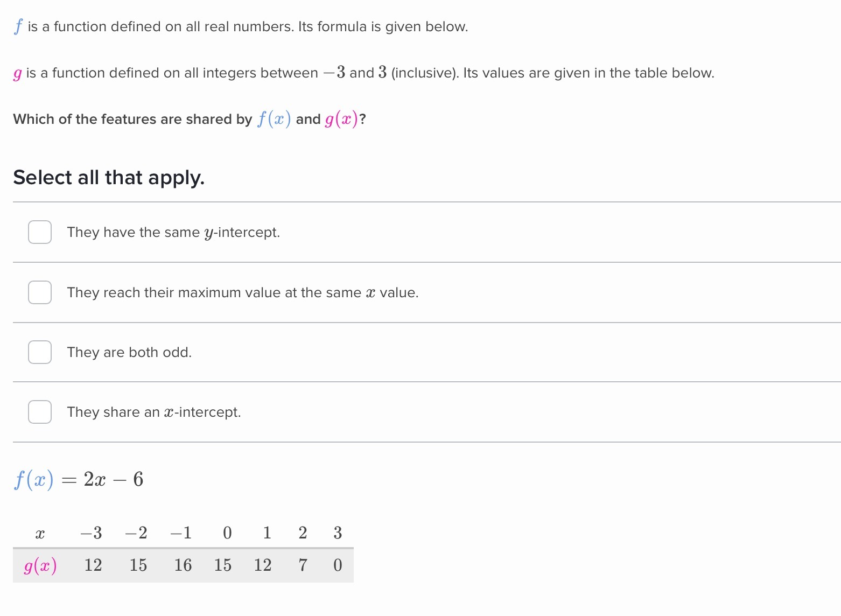Click the "Select all that apply." heading

pos(109,178)
